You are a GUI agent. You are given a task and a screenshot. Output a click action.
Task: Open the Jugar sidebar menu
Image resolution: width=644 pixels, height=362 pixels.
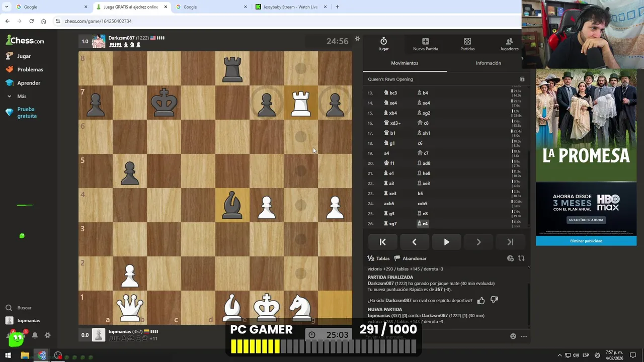click(x=24, y=56)
